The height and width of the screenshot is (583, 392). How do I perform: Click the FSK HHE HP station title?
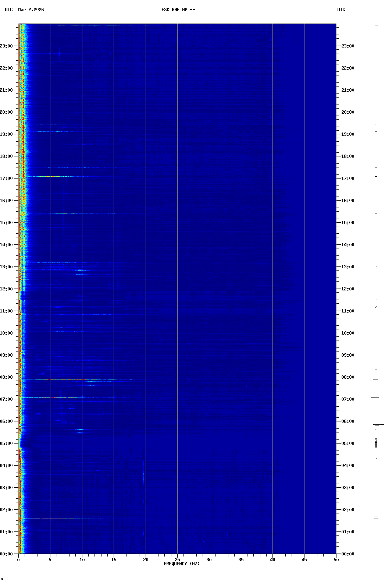pyautogui.click(x=178, y=10)
